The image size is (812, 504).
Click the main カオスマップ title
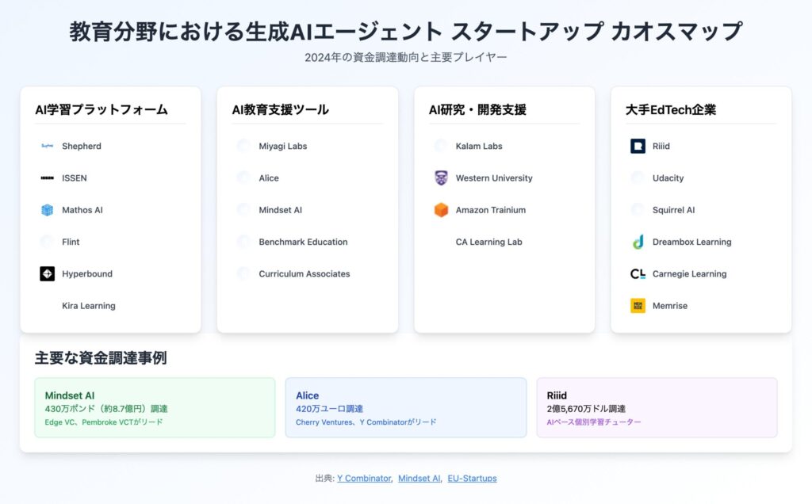click(405, 31)
